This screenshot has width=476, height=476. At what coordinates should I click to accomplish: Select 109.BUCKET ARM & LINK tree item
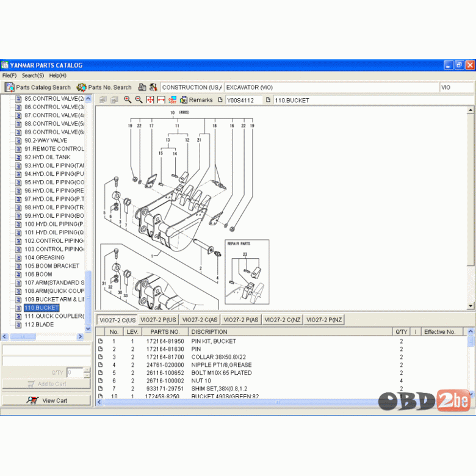54,299
